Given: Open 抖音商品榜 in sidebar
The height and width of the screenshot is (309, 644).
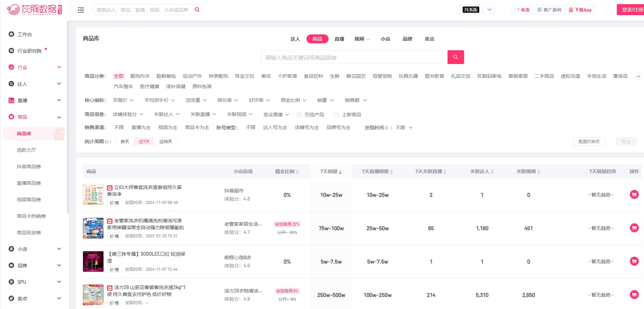Looking at the screenshot, I should point(29,167).
